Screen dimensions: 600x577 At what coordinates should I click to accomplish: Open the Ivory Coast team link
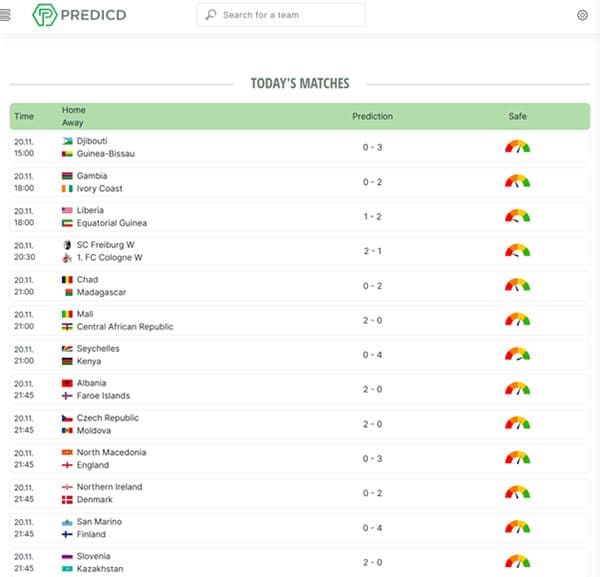point(99,188)
